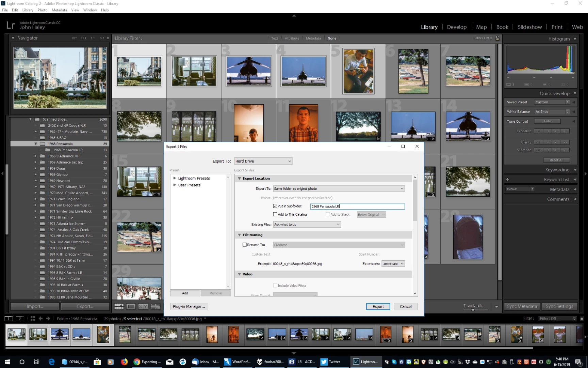
Task: Hide the top module bar arrow
Action: click(x=294, y=16)
